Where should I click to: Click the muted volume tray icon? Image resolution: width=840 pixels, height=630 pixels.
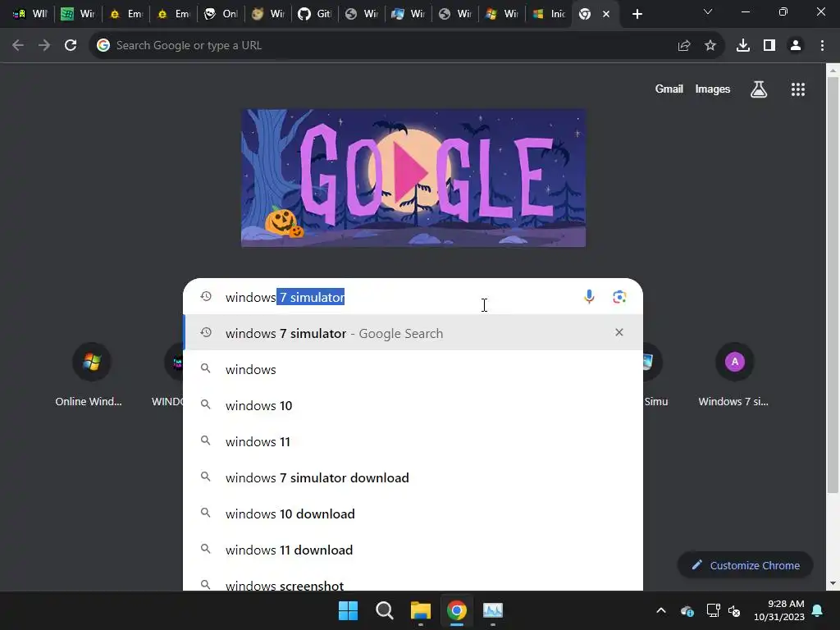click(x=734, y=610)
